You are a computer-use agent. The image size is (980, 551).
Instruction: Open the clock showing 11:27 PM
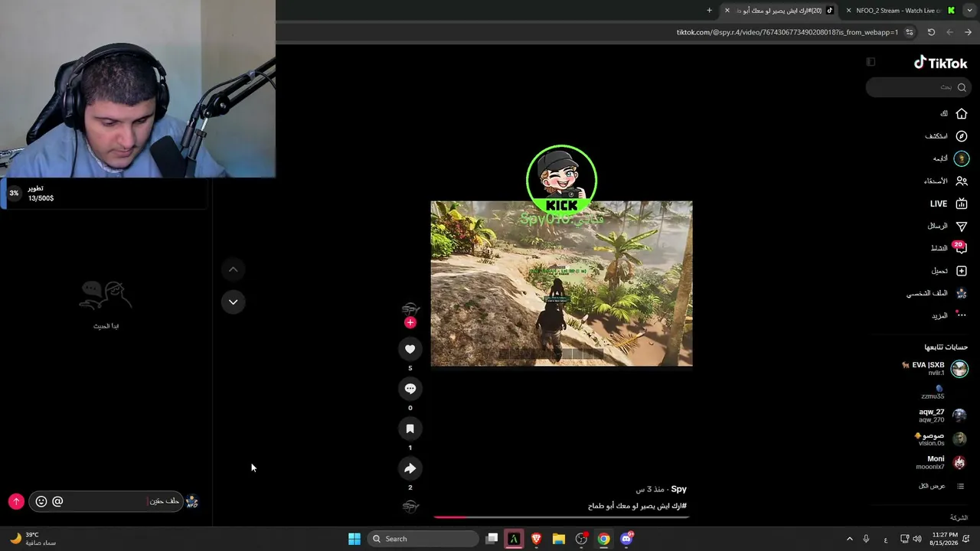(x=944, y=539)
